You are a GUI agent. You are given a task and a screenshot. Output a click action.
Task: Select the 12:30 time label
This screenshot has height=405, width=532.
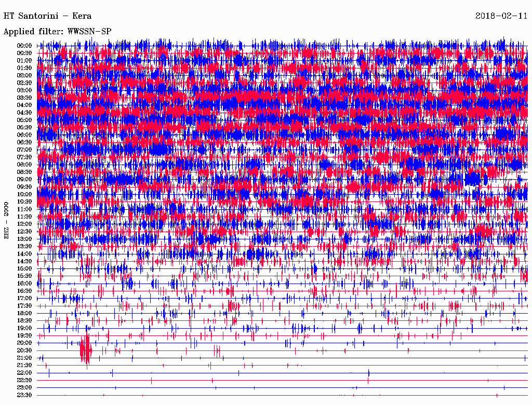point(24,232)
